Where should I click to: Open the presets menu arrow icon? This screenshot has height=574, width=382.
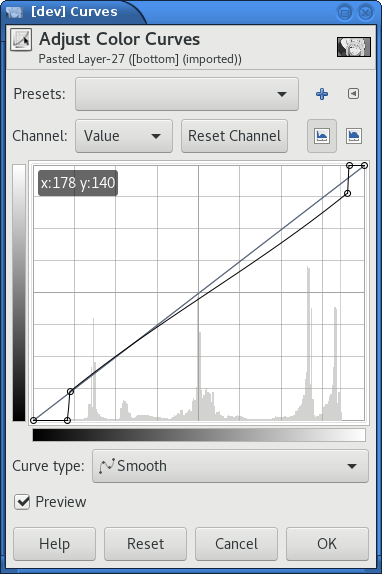353,94
